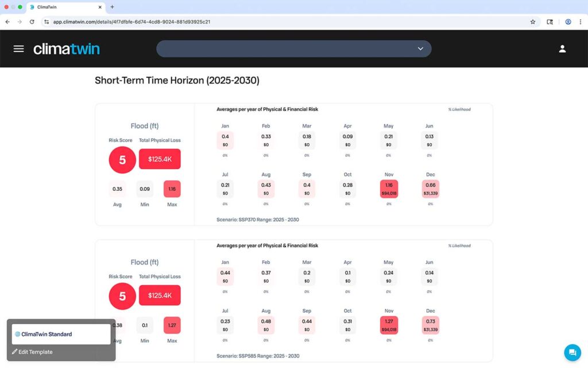Click the red Risk Score 5 badge
The height and width of the screenshot is (368, 588).
tap(122, 160)
